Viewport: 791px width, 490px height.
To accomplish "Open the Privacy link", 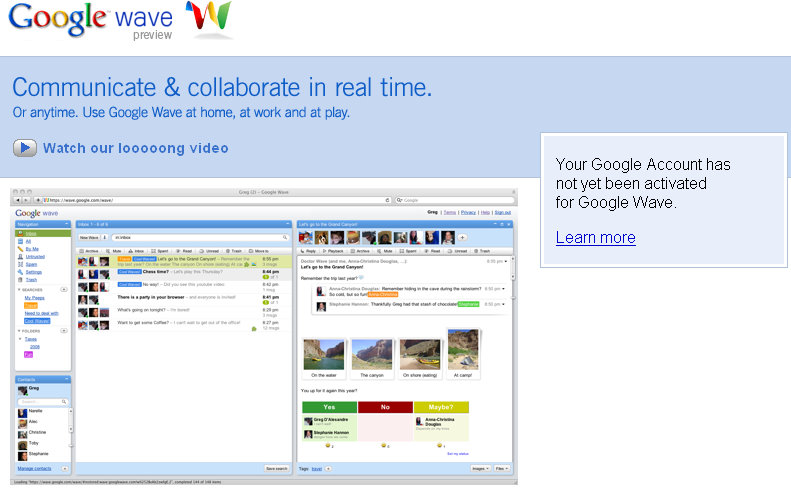I will (468, 212).
